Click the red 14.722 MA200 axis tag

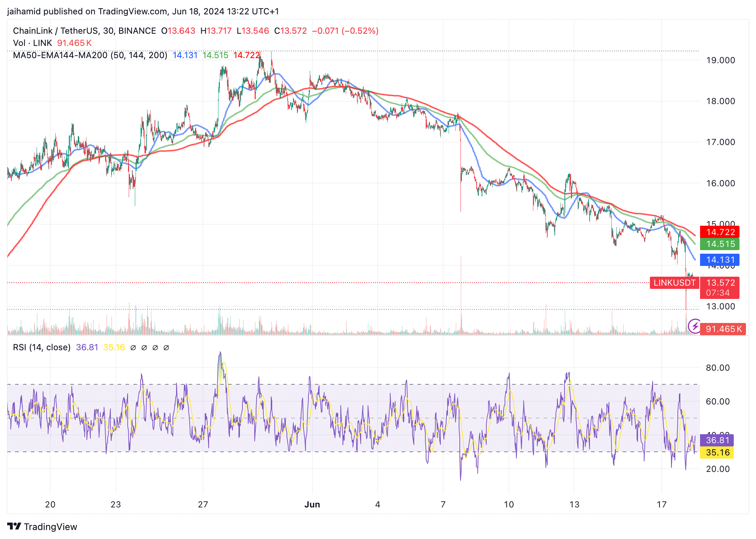pos(720,232)
